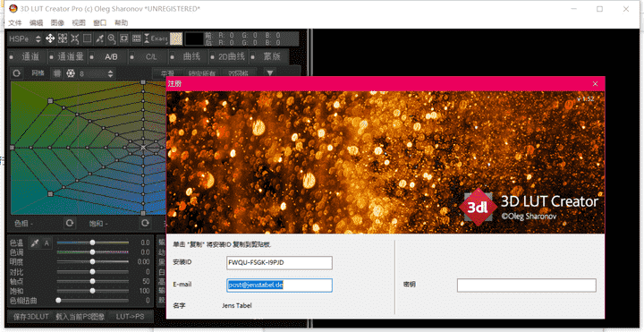644x332 pixels.
Task: Click the A auto button beside 色温
Action: [x=47, y=243]
